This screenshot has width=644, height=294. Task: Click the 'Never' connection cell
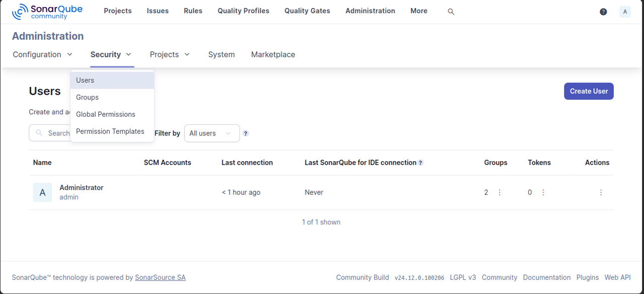coord(314,192)
